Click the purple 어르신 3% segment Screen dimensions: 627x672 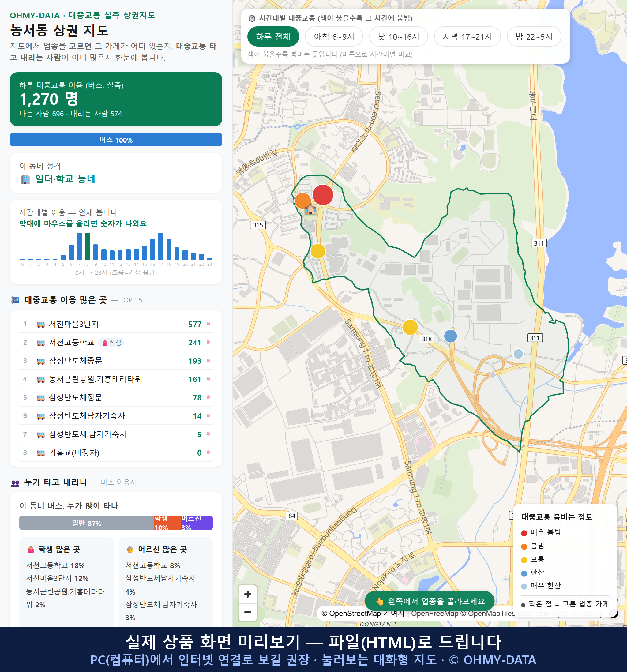coord(197,523)
